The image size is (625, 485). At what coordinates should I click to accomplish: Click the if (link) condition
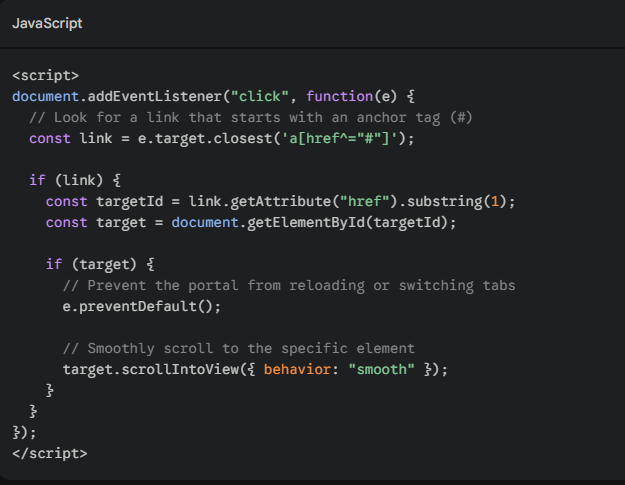[74, 180]
